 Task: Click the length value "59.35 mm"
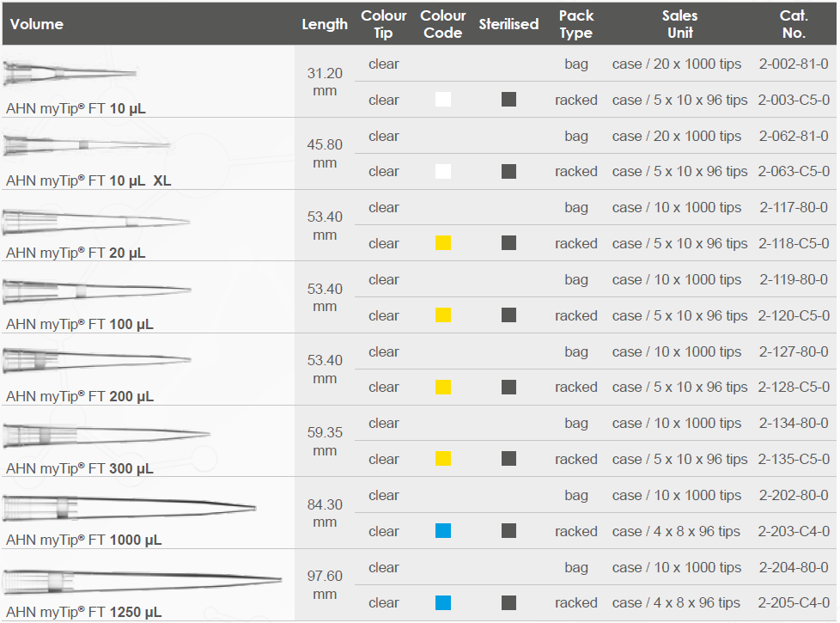pos(325,441)
